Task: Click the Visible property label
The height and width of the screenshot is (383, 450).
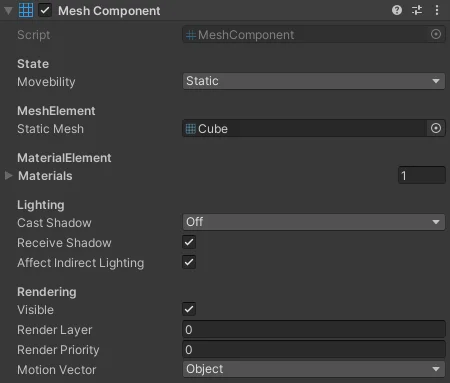Action: 35,310
